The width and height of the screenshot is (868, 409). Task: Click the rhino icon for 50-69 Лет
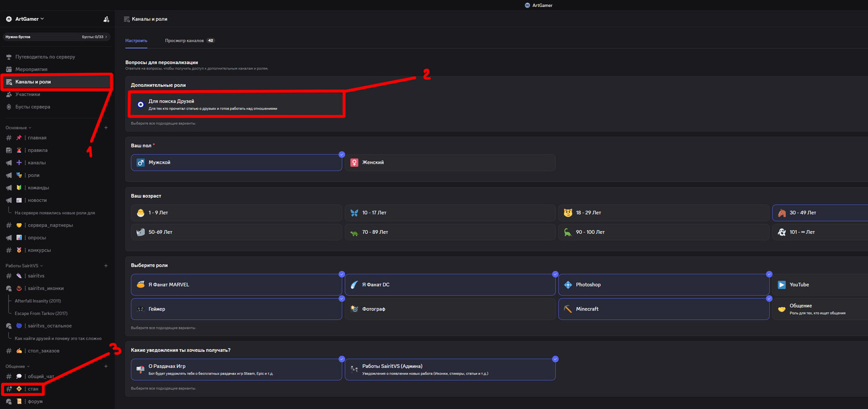(140, 232)
